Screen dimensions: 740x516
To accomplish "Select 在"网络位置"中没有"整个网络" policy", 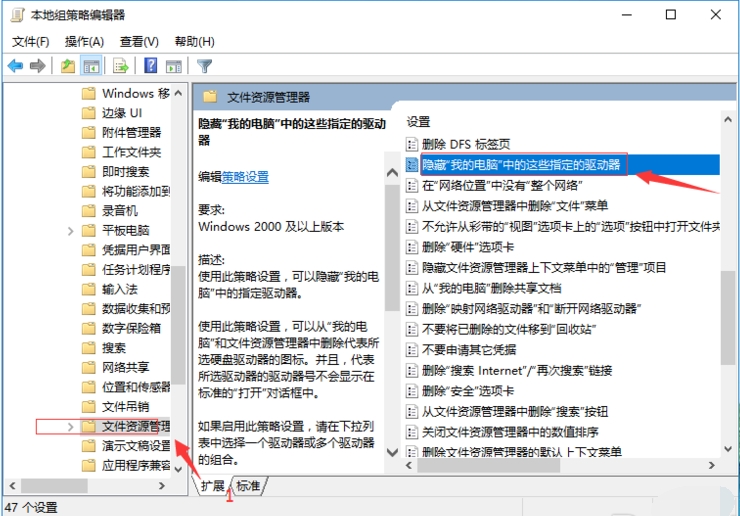I will tap(502, 185).
